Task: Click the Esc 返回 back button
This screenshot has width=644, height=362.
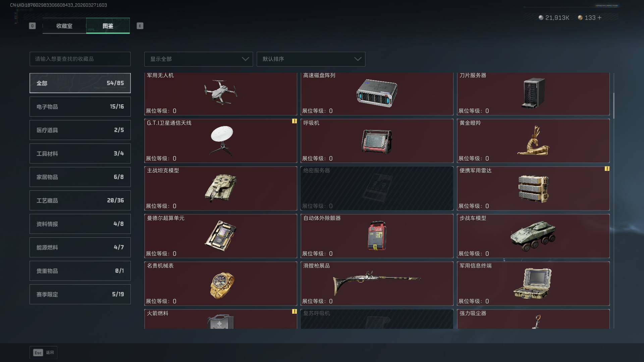Action: click(x=43, y=353)
